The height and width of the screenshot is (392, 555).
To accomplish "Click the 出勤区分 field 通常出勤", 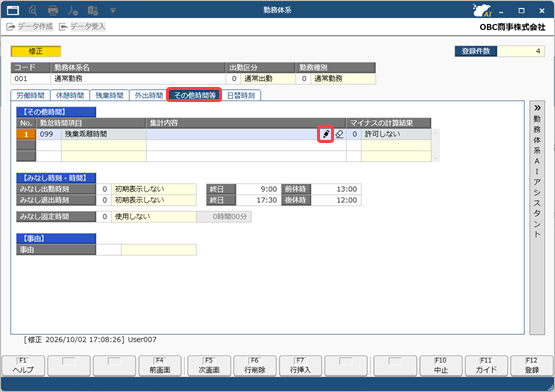I will 268,79.
